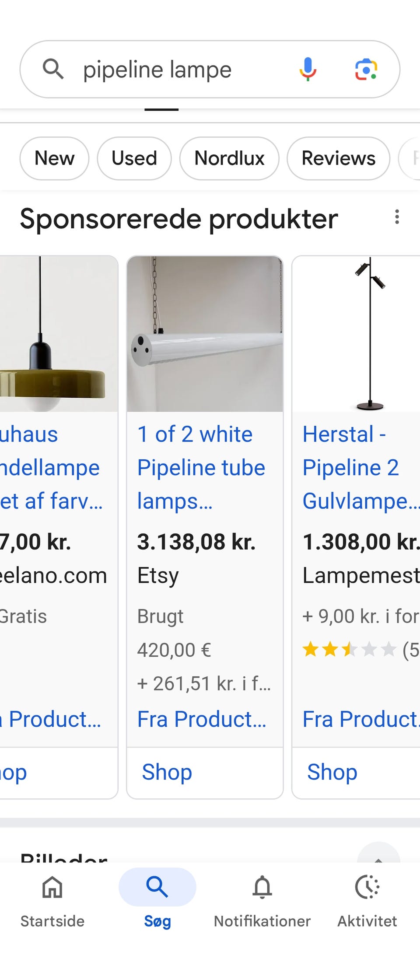The width and height of the screenshot is (420, 980).
Task: Select the Reviews filter
Action: (x=338, y=158)
